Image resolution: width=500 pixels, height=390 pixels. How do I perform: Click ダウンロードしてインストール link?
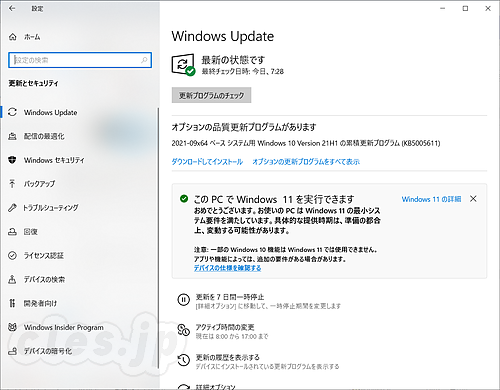click(x=207, y=162)
